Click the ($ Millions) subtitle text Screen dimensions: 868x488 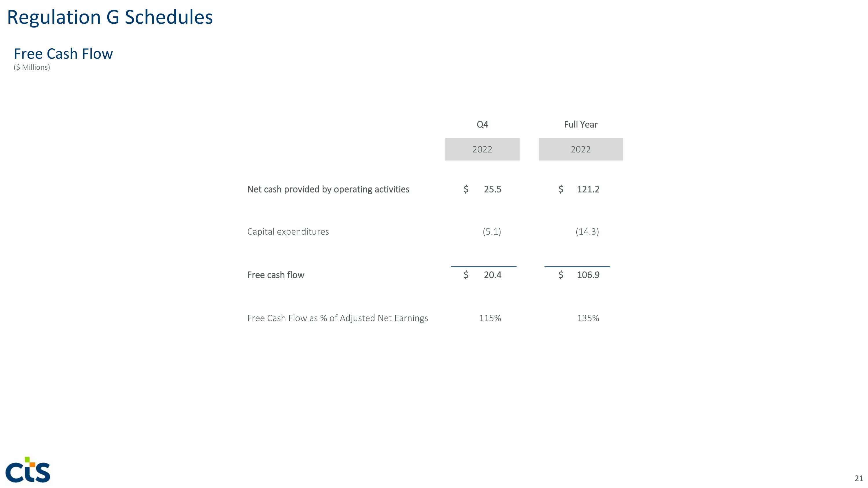pyautogui.click(x=32, y=67)
